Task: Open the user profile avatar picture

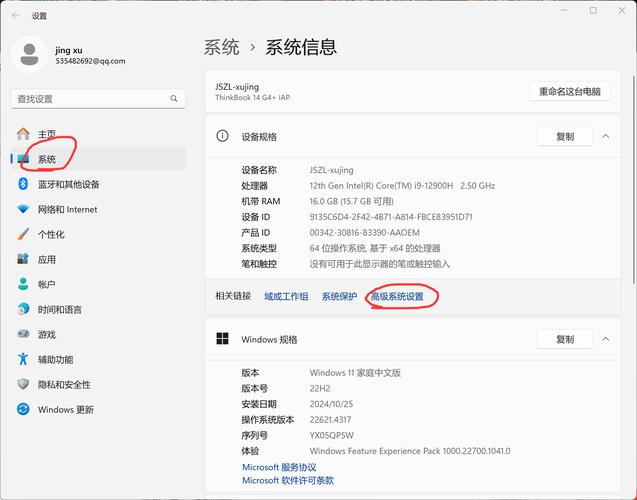Action: pyautogui.click(x=29, y=54)
